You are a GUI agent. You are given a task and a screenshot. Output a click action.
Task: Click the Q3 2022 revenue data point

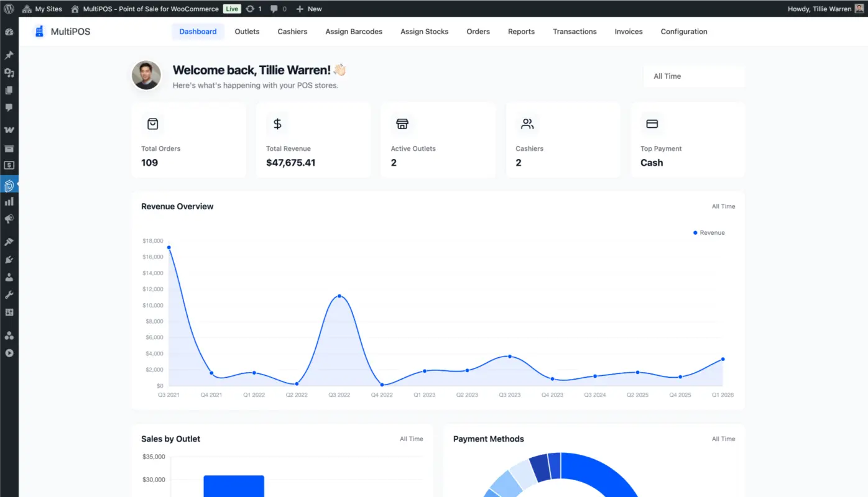pyautogui.click(x=339, y=297)
